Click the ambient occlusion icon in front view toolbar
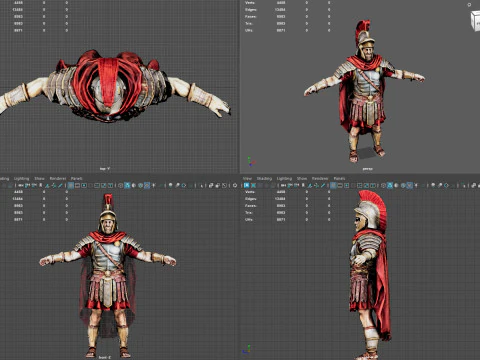 click(x=170, y=185)
